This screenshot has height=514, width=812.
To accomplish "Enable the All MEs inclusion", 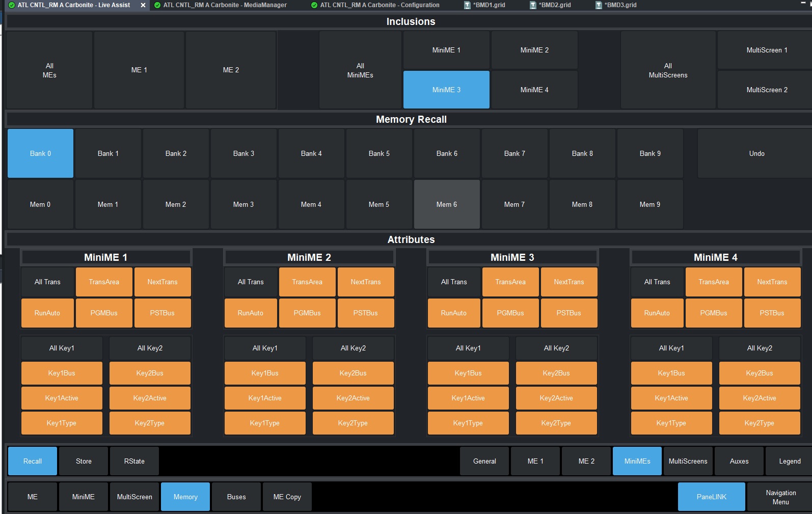I will 49,70.
